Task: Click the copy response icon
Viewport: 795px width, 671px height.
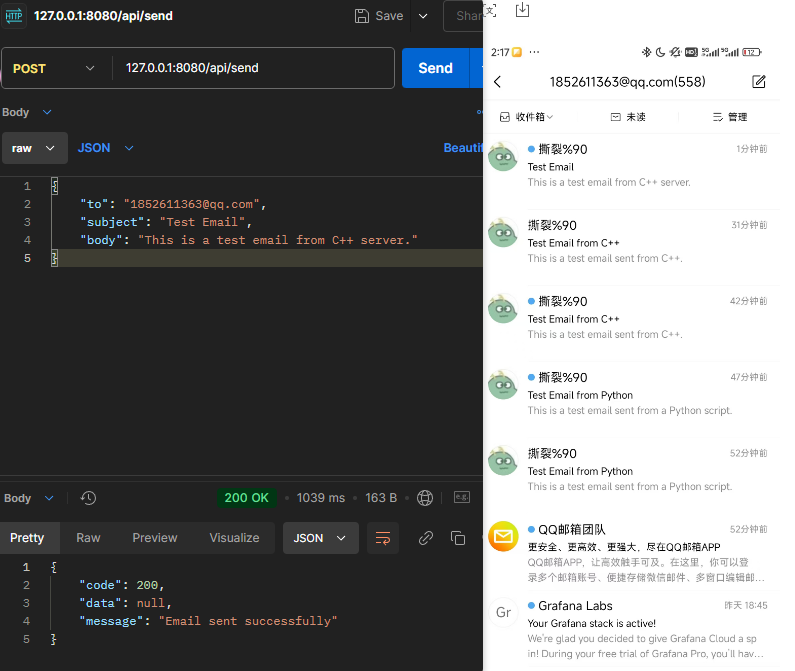Action: (458, 538)
